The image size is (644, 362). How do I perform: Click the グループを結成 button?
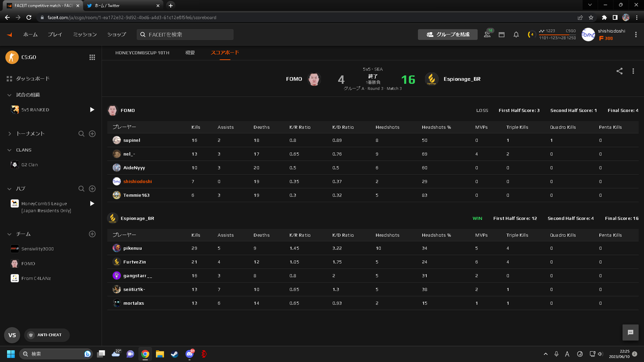(448, 34)
